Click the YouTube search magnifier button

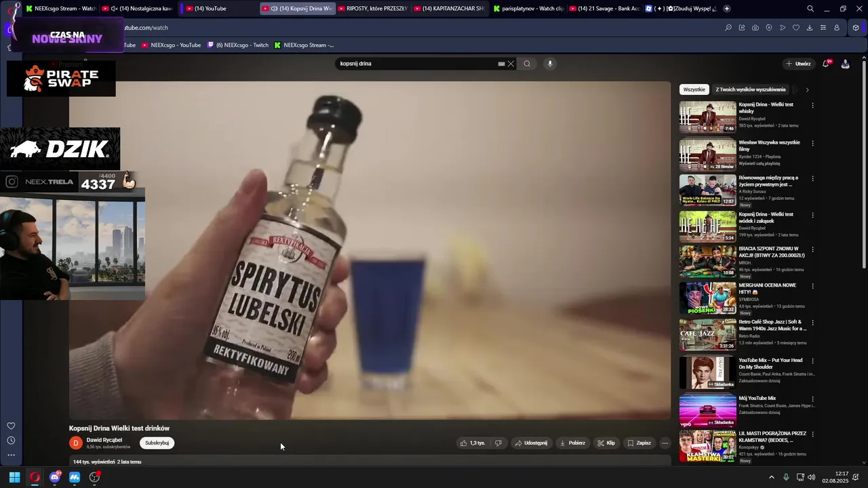coord(527,64)
